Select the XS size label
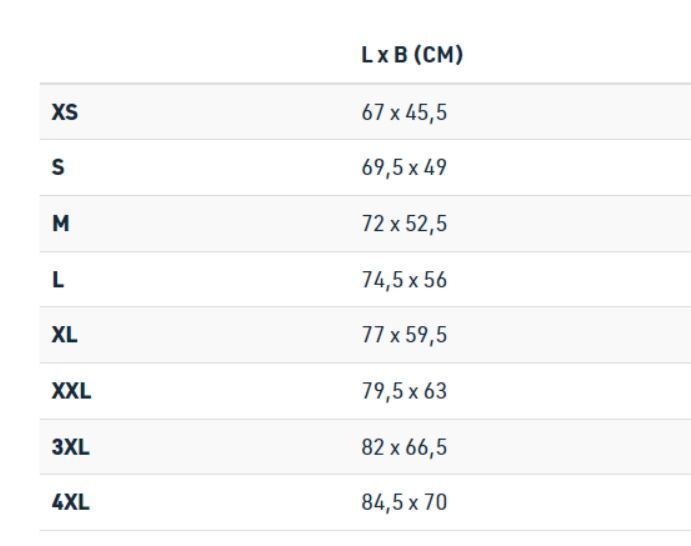 (x=65, y=112)
